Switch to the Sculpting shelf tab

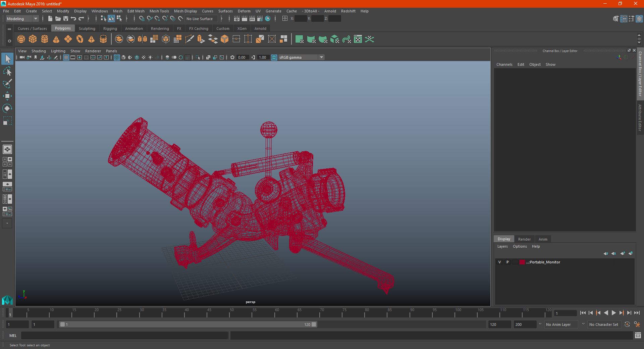(87, 29)
